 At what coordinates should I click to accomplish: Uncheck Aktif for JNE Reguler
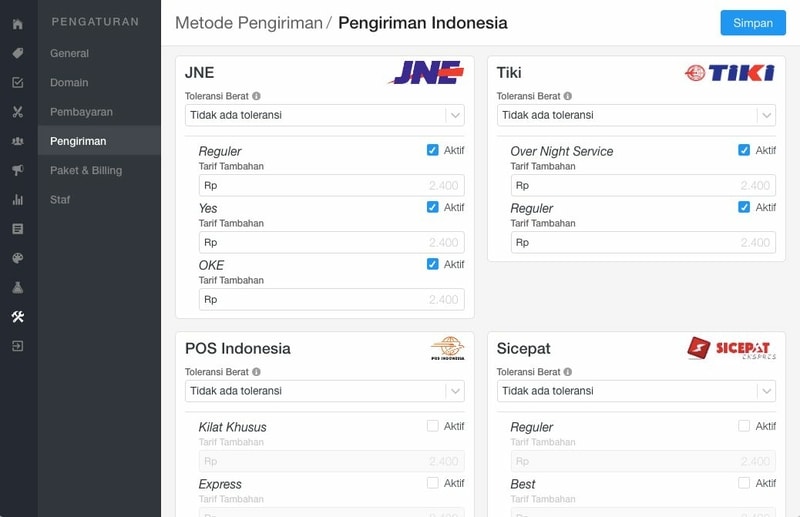click(432, 150)
